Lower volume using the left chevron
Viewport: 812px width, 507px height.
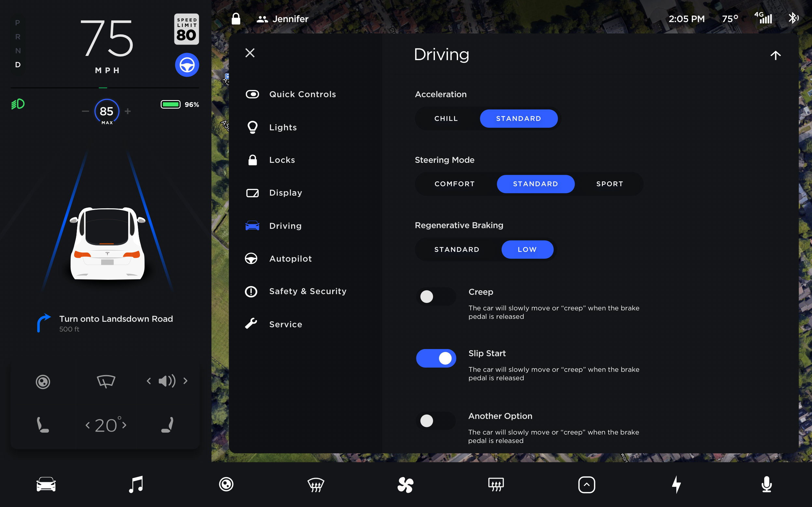pyautogui.click(x=149, y=381)
